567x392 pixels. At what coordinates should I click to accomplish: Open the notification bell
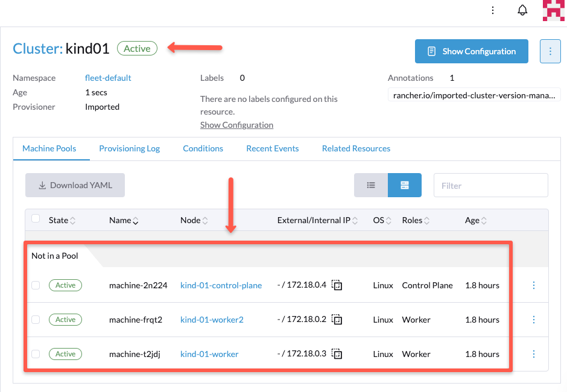522,10
